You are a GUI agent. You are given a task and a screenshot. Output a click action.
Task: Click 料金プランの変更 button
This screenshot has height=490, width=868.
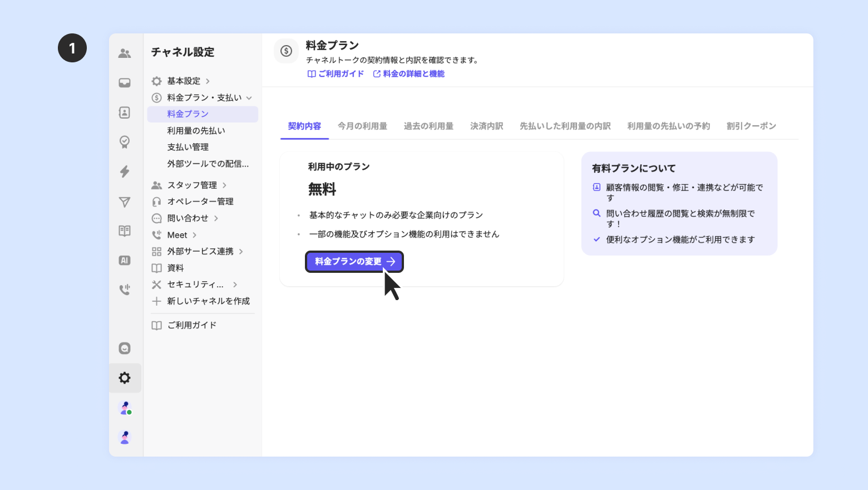pyautogui.click(x=354, y=262)
